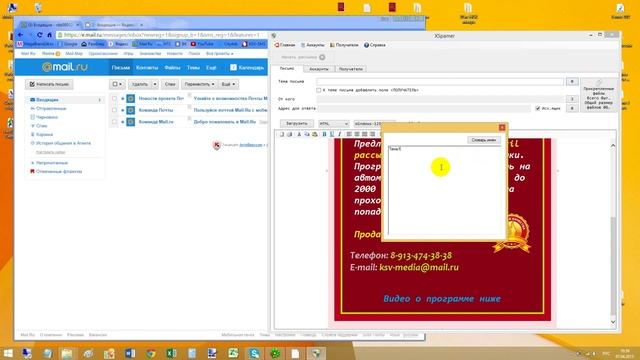The image size is (640, 360).
Task: Open the Черновики folder
Action: coord(47,117)
